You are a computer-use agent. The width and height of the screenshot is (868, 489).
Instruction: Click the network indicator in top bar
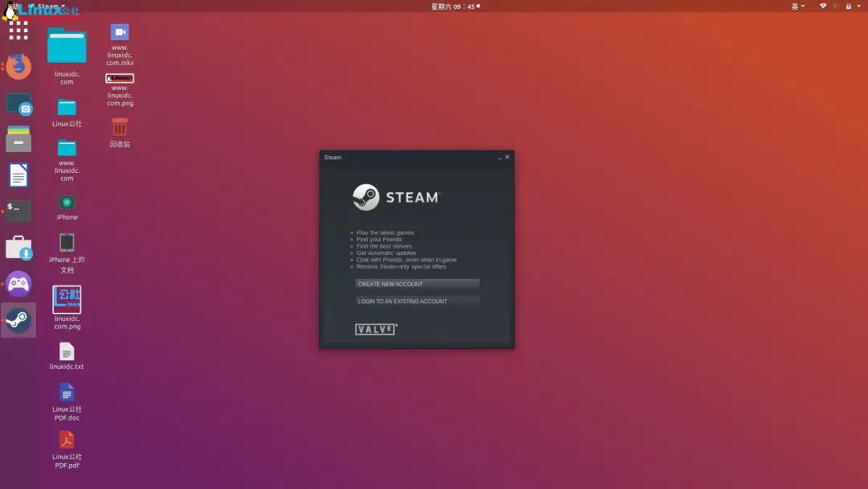tap(823, 6)
